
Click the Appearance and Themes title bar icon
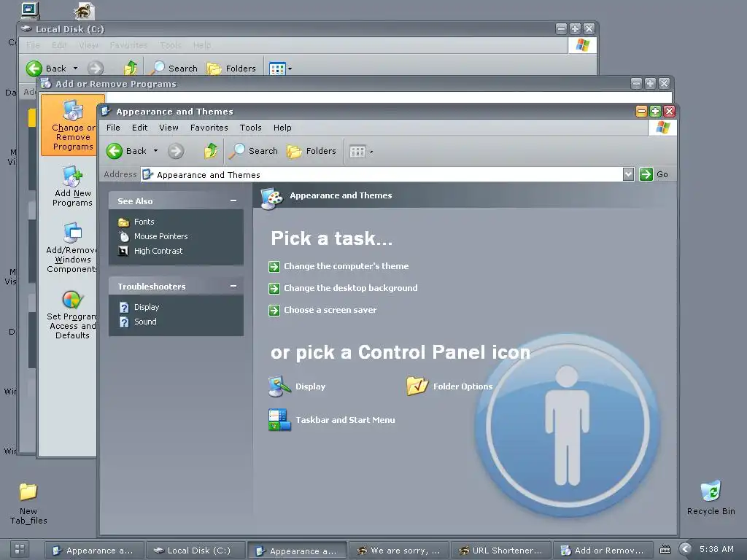(107, 112)
